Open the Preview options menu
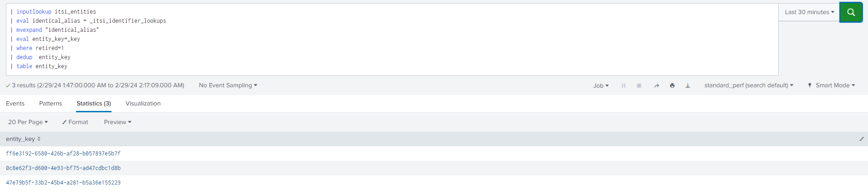Image resolution: width=868 pixels, height=190 pixels. [x=117, y=122]
